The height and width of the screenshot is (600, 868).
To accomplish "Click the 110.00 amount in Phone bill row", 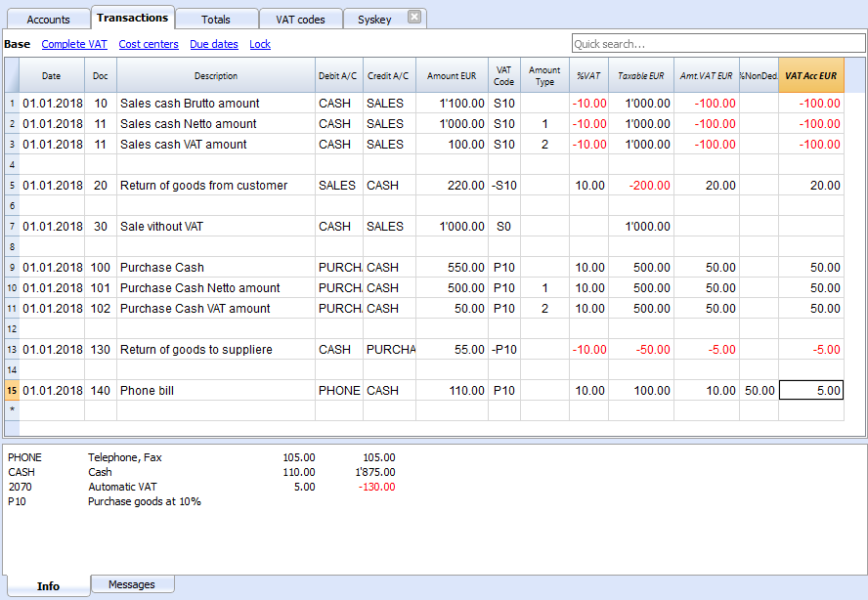I will coord(452,390).
